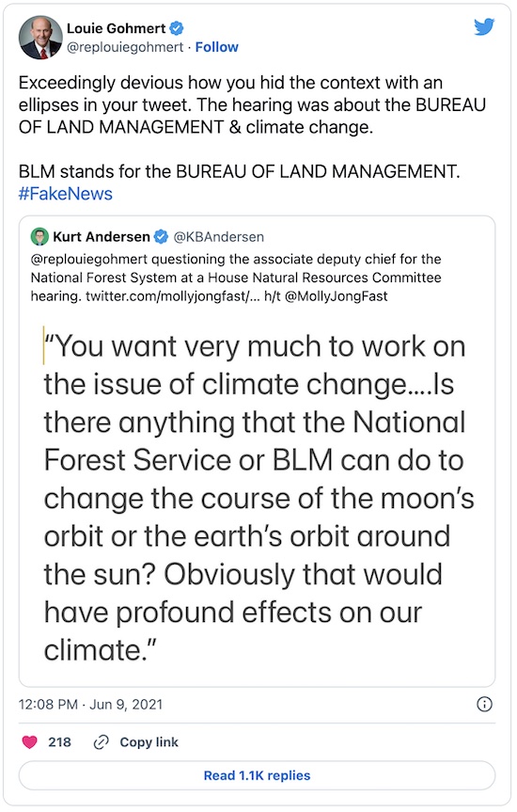Click the @replouiegohmert handle under the name
Screen dimensions: 517x812
coord(125,47)
